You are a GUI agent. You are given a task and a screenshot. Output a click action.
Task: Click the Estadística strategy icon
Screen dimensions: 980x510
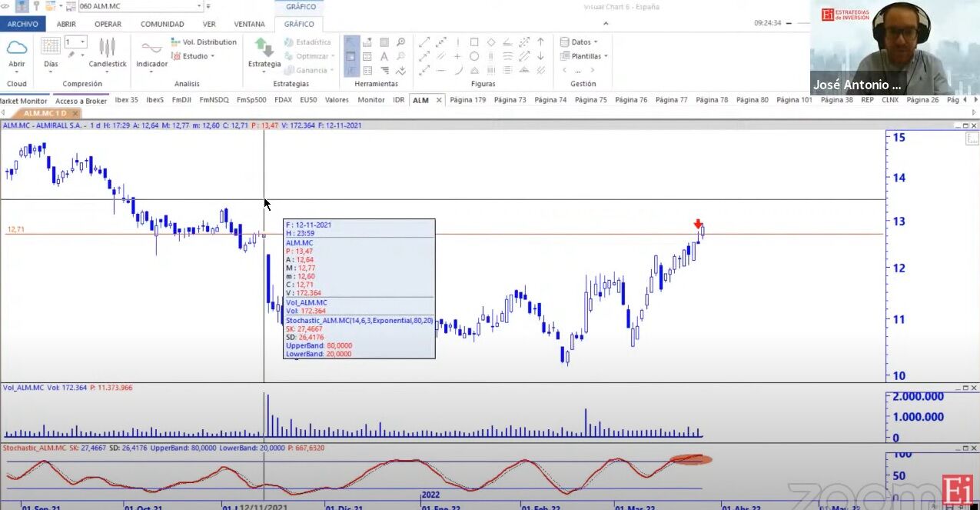[x=308, y=42]
